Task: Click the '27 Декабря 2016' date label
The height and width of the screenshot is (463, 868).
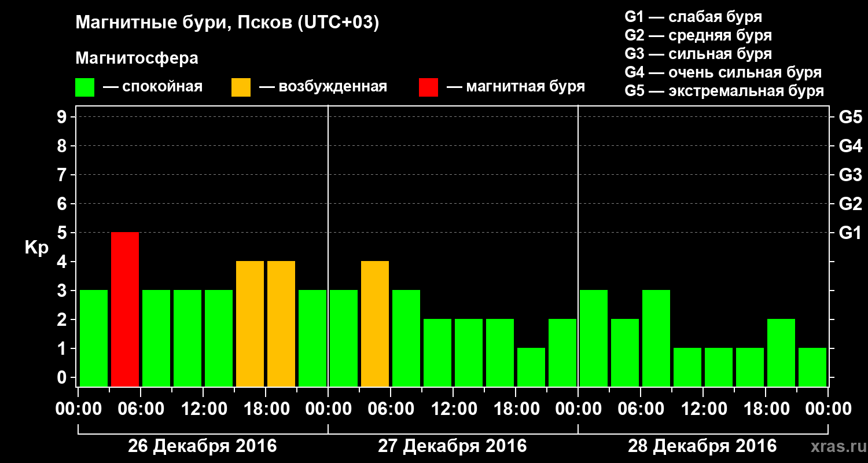Action: click(x=453, y=446)
